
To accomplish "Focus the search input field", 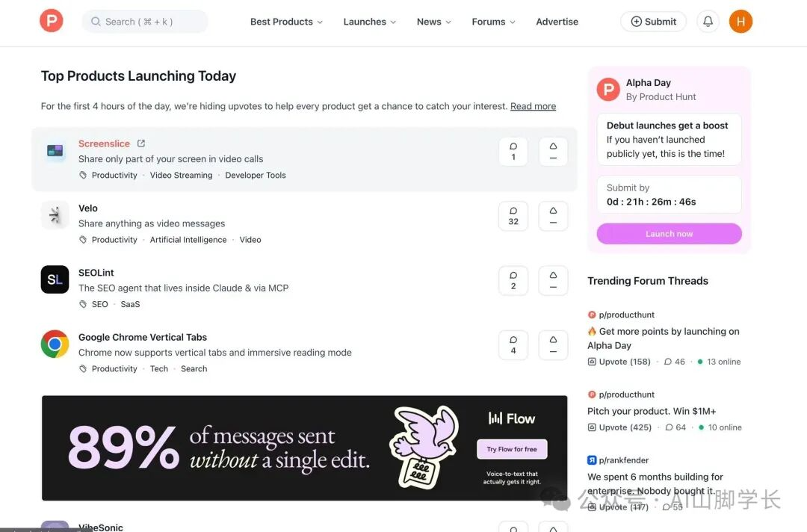I will (x=146, y=22).
